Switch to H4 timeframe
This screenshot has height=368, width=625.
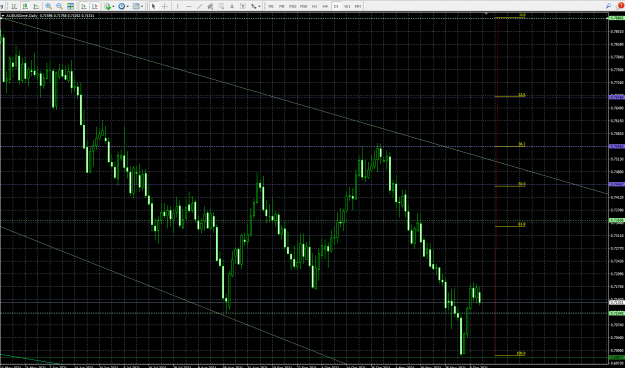point(325,6)
